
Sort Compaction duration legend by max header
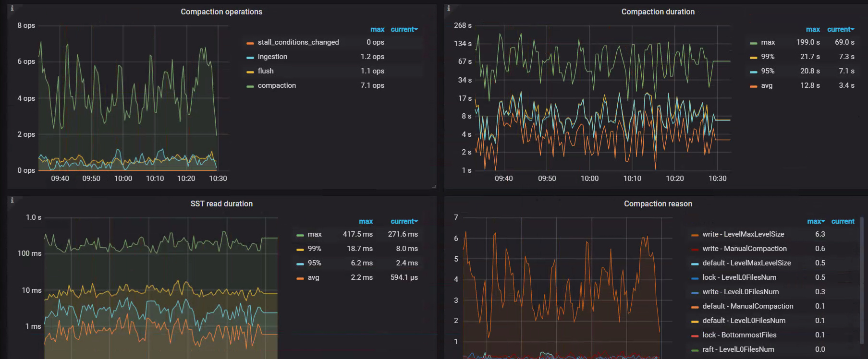tap(813, 29)
